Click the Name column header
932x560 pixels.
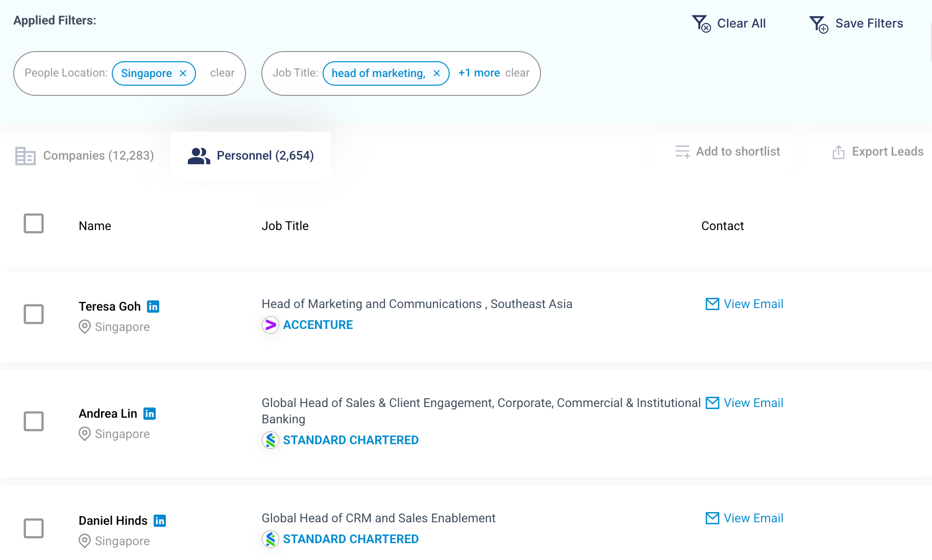click(95, 226)
